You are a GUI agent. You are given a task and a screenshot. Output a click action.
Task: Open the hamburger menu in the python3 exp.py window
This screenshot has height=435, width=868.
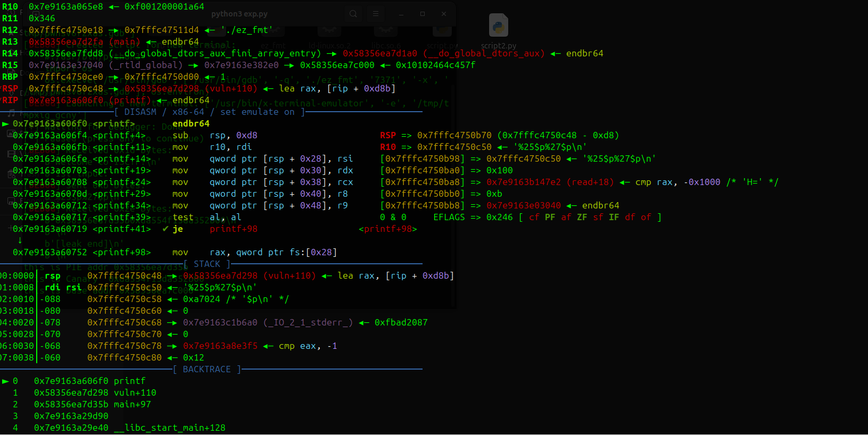(376, 14)
